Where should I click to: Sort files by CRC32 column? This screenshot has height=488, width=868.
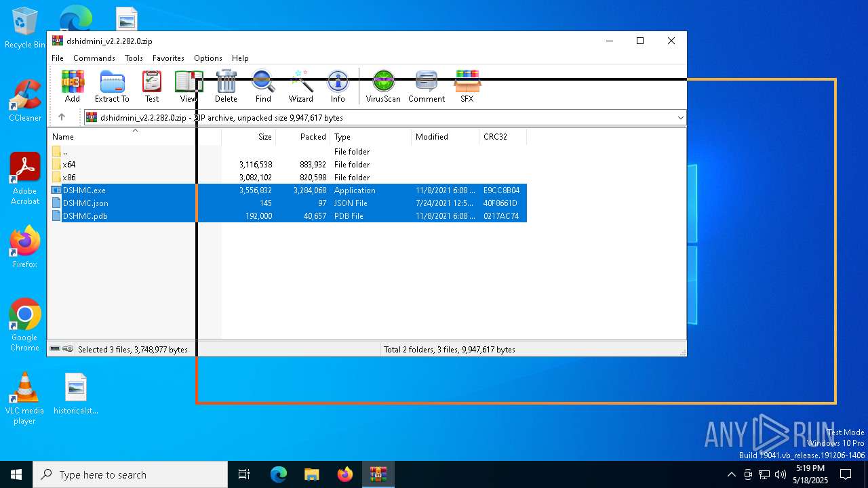pyautogui.click(x=503, y=137)
